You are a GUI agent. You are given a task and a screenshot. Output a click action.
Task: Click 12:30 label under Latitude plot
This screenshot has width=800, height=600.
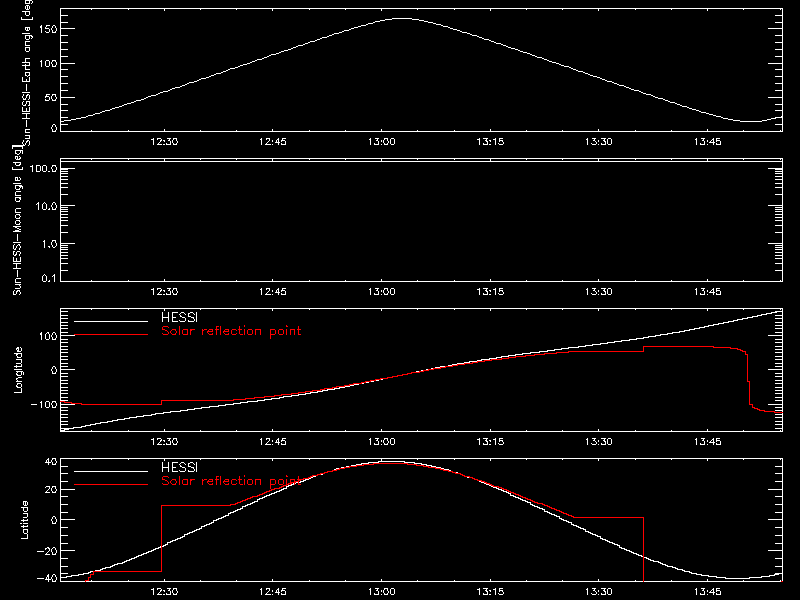(164, 592)
